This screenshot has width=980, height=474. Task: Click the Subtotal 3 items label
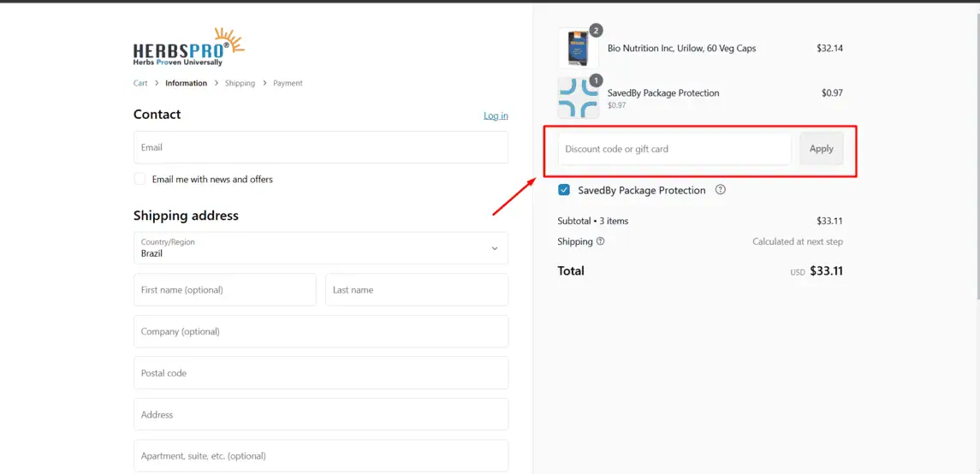(593, 221)
